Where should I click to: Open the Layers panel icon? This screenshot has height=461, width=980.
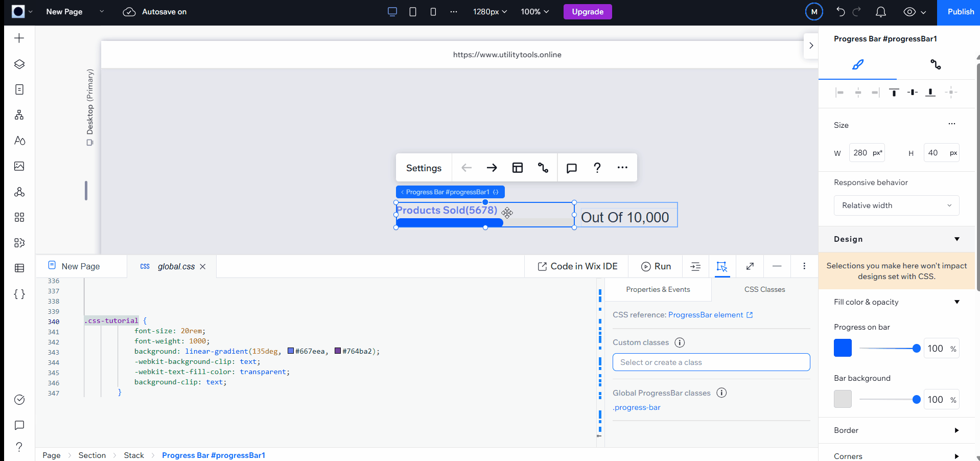click(19, 64)
